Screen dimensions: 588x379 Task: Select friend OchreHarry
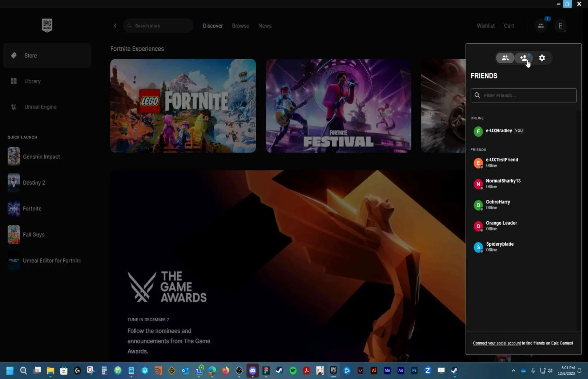pos(523,205)
